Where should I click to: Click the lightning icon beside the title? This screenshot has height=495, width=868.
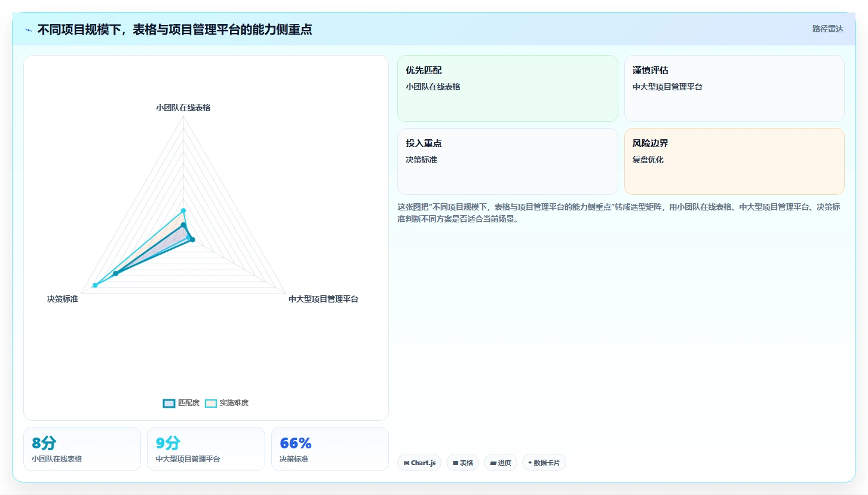29,30
